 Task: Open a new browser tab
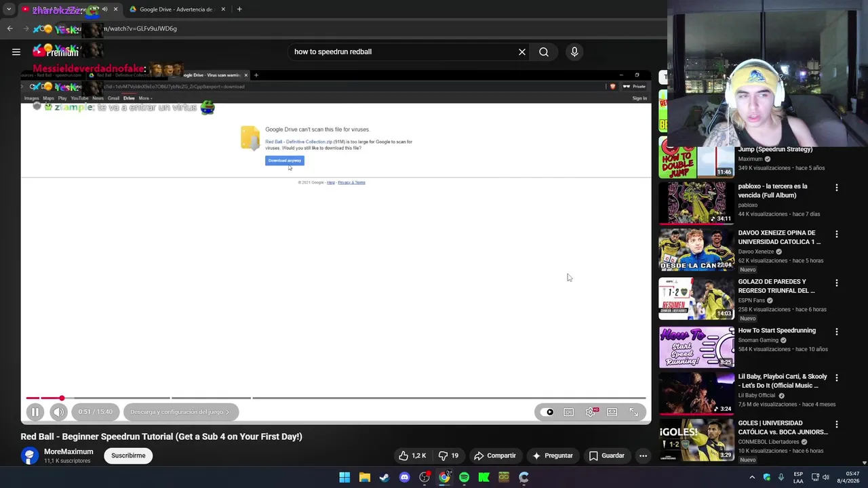(239, 9)
